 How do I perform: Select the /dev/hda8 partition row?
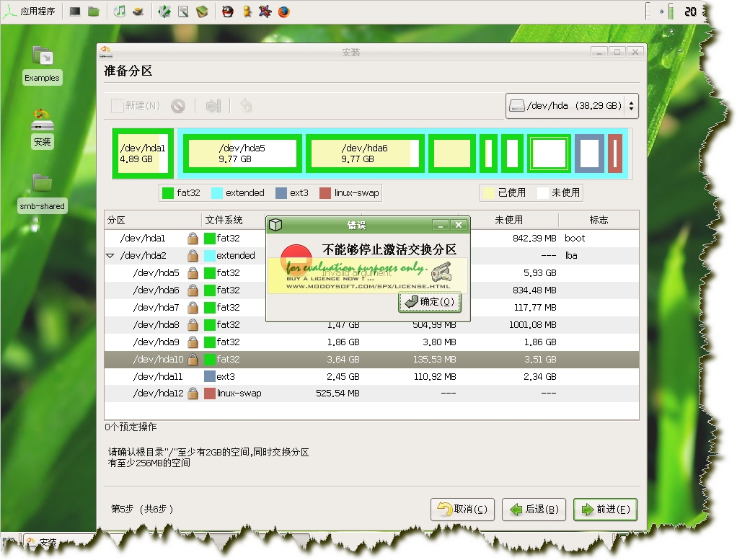pyautogui.click(x=371, y=324)
